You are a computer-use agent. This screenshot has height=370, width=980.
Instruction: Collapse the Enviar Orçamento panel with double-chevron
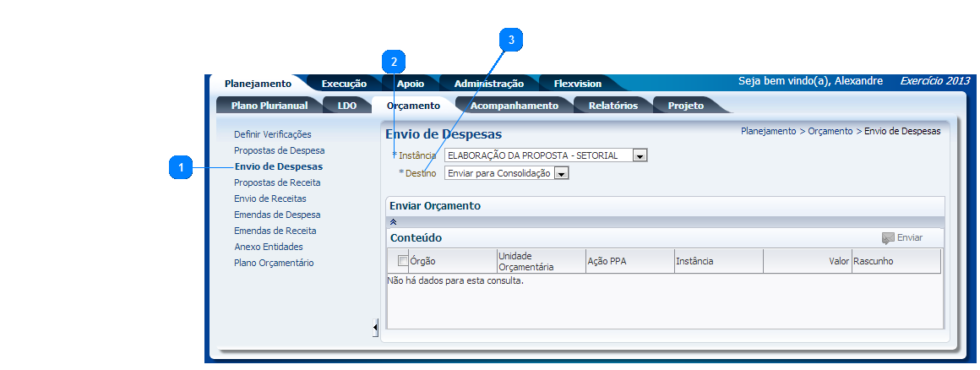point(393,221)
